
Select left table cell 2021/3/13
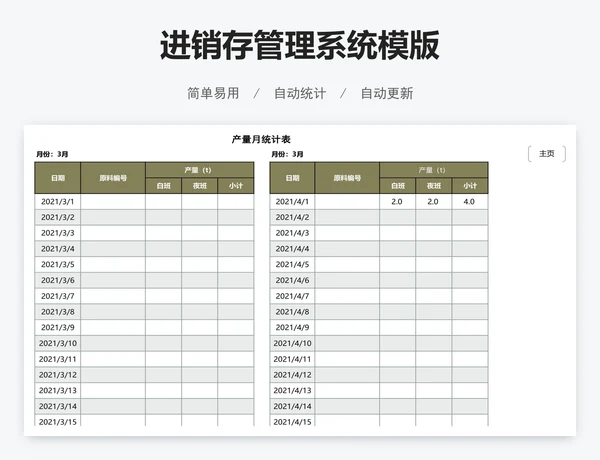coord(58,390)
